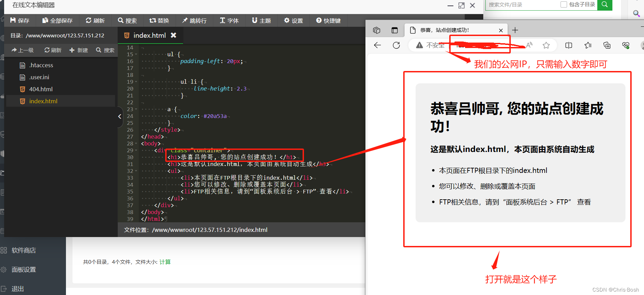Open editor 设置 settings
The width and height of the screenshot is (644, 295).
pyautogui.click(x=294, y=21)
